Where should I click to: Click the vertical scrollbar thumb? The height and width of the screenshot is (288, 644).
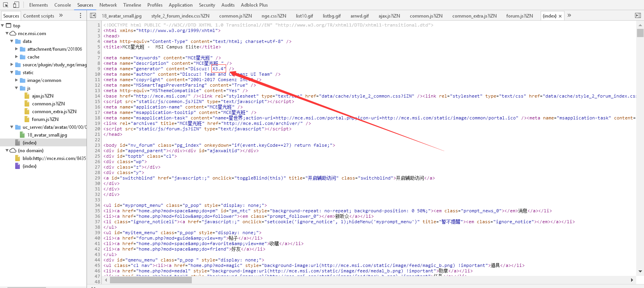tap(640, 33)
